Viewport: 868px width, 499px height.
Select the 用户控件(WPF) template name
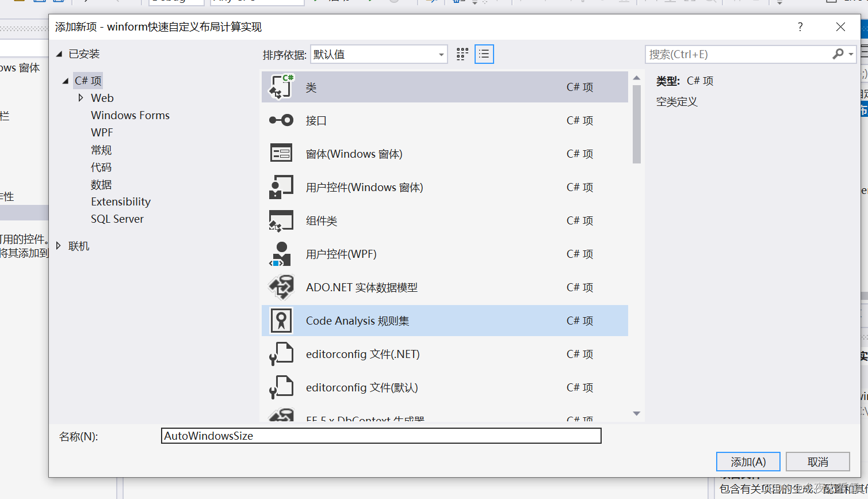click(x=341, y=254)
